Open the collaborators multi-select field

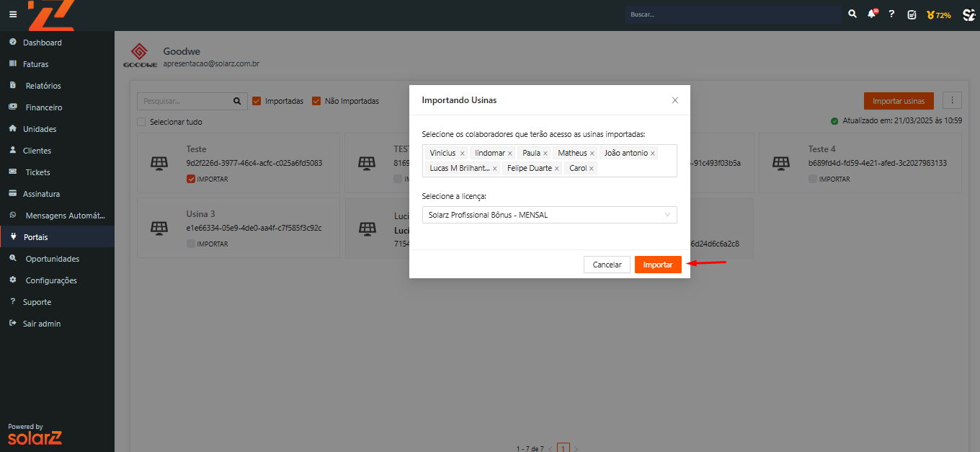tap(634, 169)
